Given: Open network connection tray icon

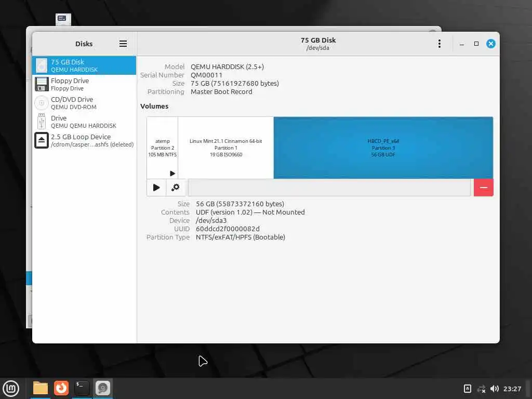Looking at the screenshot, I should [x=481, y=389].
